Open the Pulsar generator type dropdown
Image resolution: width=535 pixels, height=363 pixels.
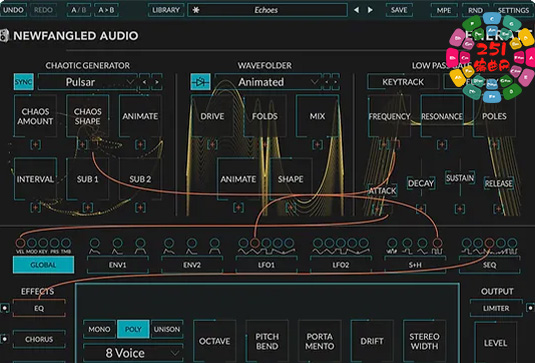pyautogui.click(x=87, y=82)
